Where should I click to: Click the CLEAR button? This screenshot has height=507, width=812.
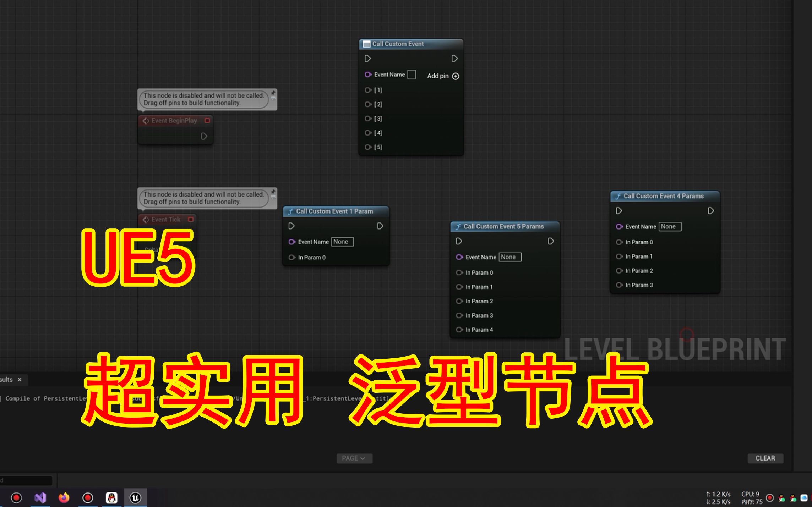tap(765, 458)
